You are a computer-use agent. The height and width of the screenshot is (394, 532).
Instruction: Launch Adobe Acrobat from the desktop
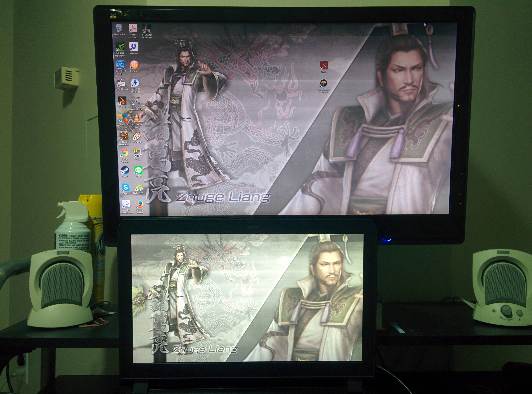tap(133, 31)
